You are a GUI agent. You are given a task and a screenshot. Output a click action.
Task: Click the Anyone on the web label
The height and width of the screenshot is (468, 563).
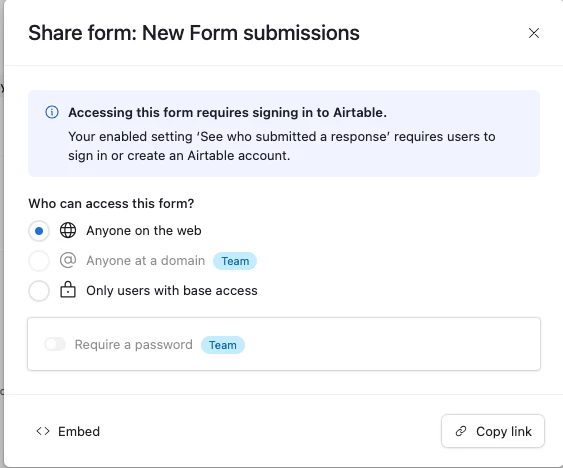144,231
